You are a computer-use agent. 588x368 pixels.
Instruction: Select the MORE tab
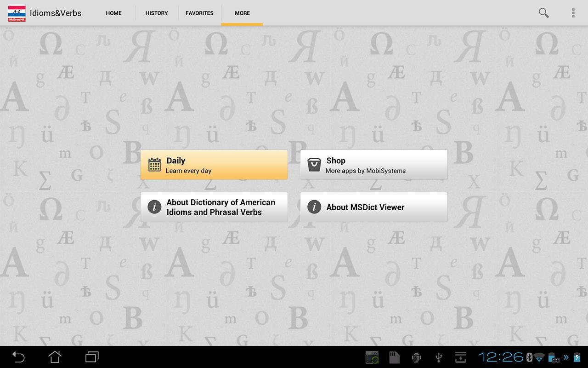point(242,13)
